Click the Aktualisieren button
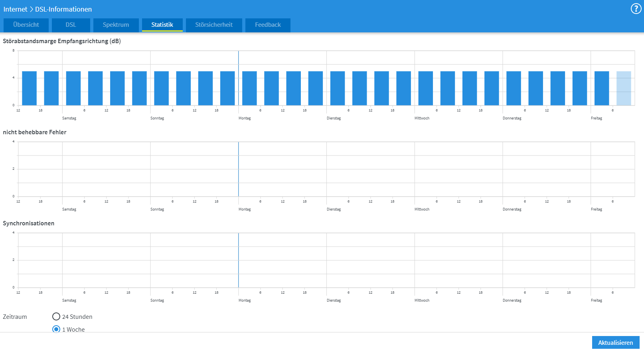 (x=616, y=342)
